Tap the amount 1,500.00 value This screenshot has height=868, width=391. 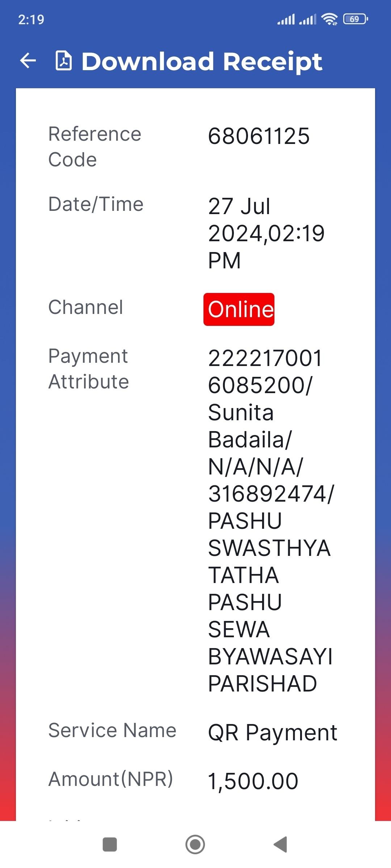[x=253, y=781]
